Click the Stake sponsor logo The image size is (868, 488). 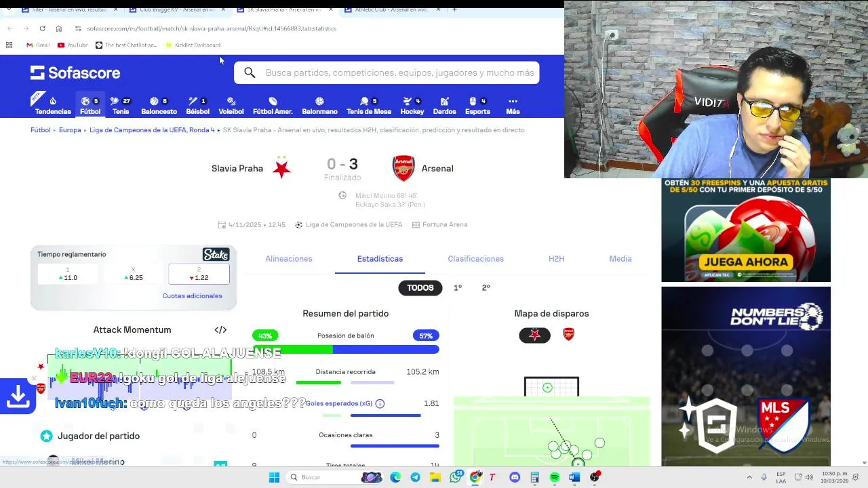(216, 254)
